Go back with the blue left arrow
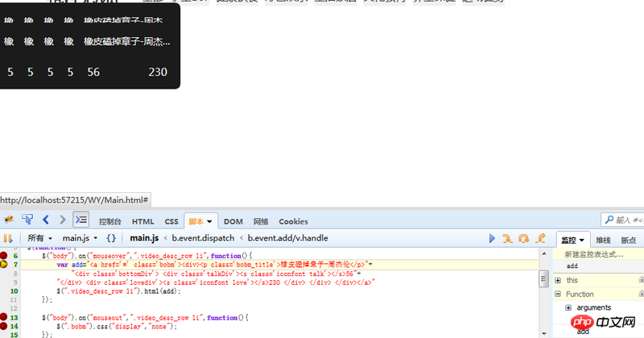 (x=46, y=220)
